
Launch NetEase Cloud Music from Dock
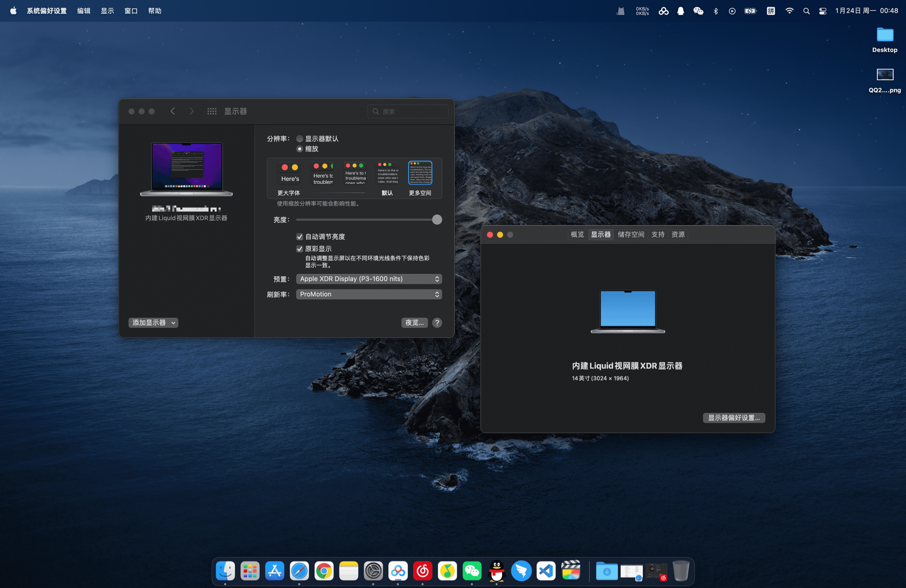click(x=422, y=571)
